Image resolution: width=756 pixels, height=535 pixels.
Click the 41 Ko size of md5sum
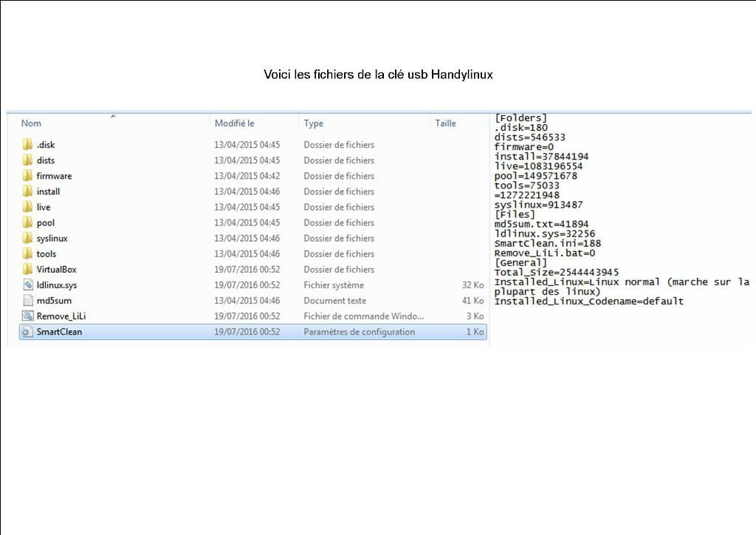click(x=473, y=301)
